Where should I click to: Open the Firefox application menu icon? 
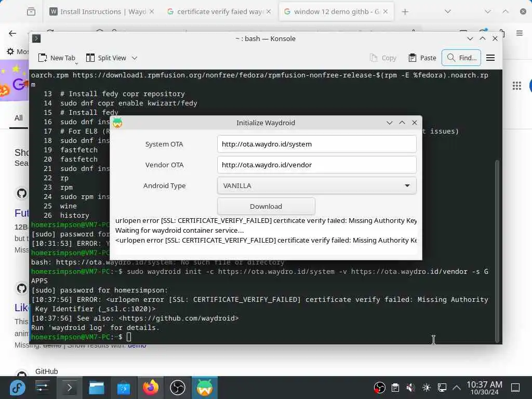tap(520, 33)
